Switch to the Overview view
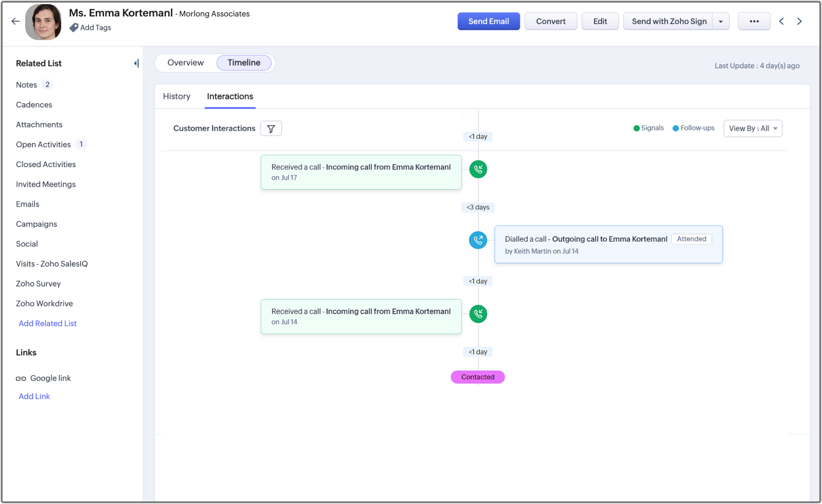This screenshot has height=504, width=822. [x=185, y=63]
